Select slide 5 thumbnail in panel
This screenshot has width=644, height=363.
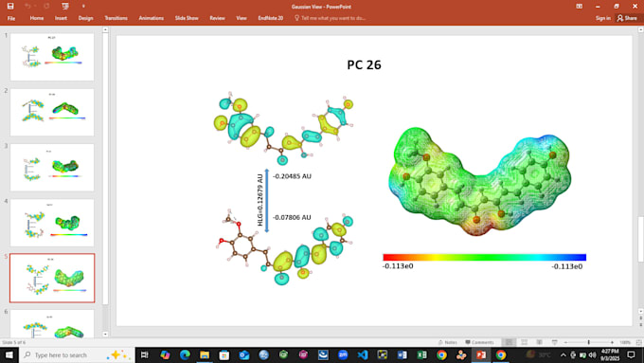pyautogui.click(x=52, y=278)
